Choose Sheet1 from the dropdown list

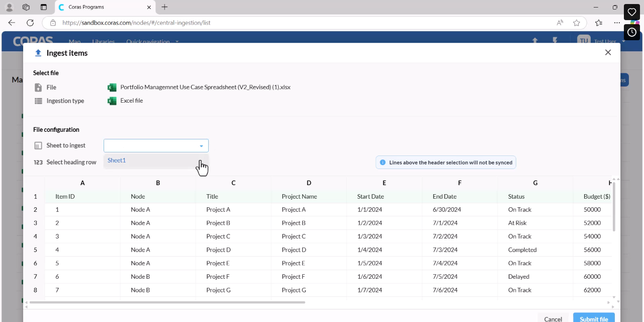click(156, 160)
